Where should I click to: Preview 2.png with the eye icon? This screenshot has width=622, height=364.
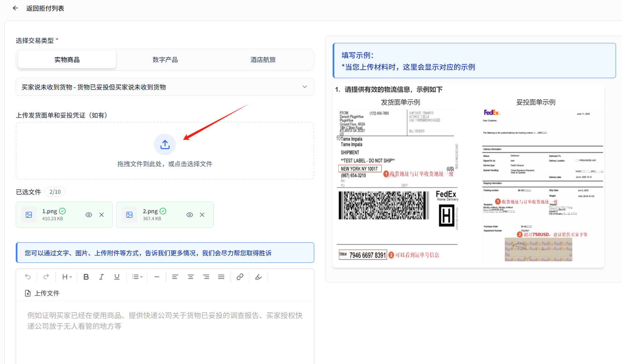click(x=189, y=215)
